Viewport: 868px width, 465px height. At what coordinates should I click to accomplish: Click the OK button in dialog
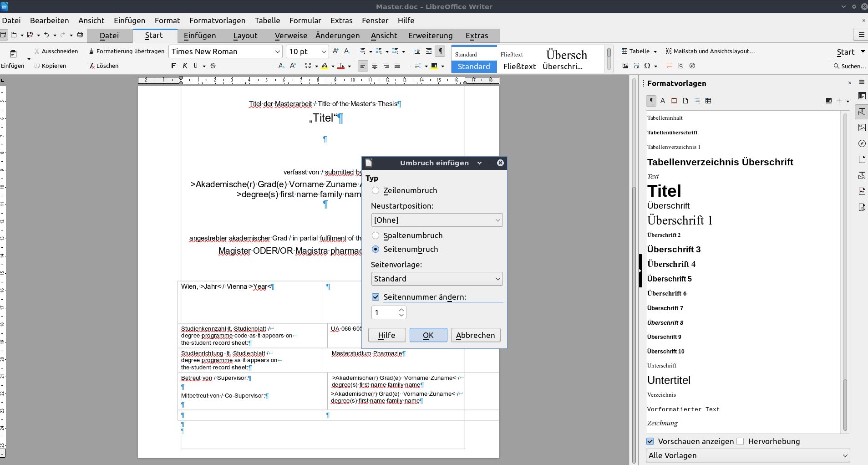428,335
